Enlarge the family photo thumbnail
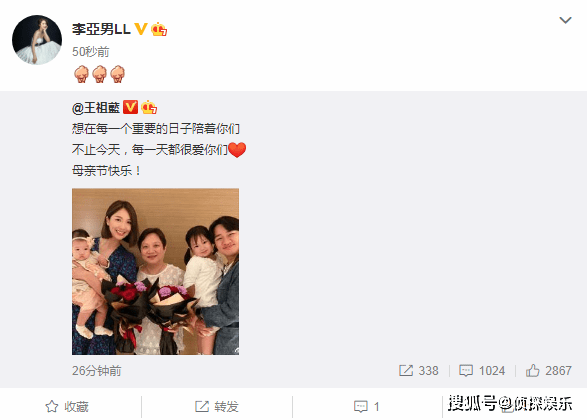Image resolution: width=587 pixels, height=420 pixels. pos(155,271)
